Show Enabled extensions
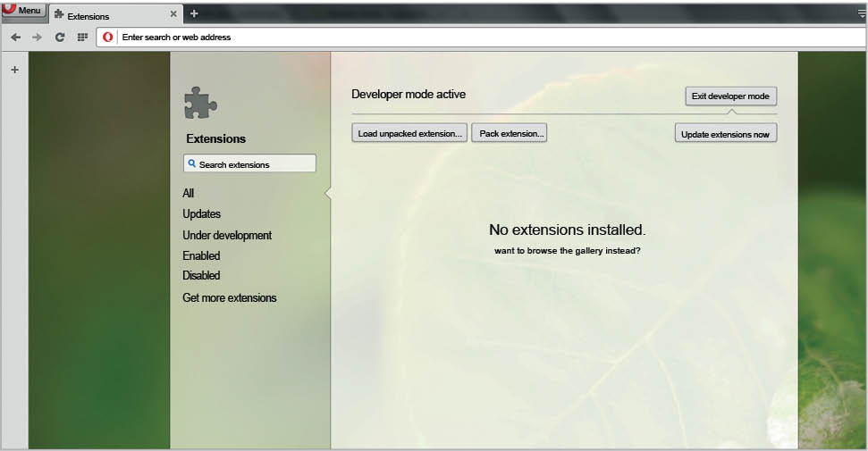 [x=201, y=255]
